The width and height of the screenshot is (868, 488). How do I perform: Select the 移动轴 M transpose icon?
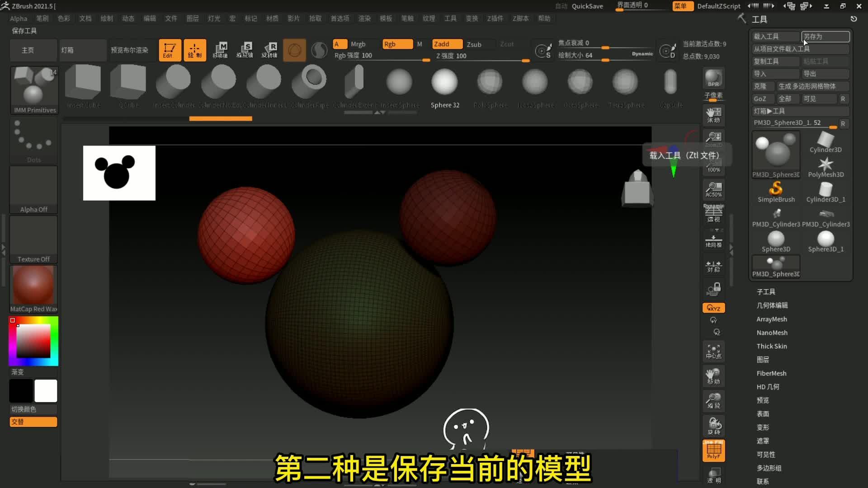pos(221,50)
